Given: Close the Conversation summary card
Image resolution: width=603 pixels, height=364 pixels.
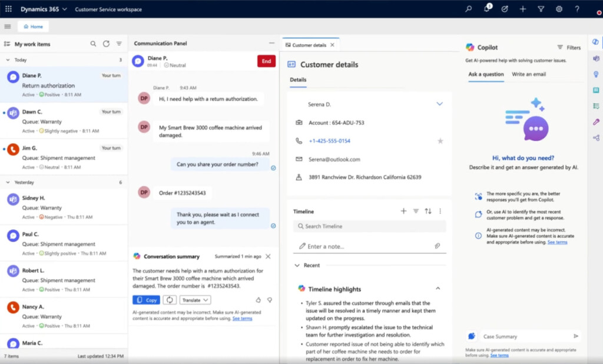Looking at the screenshot, I should pos(268,256).
